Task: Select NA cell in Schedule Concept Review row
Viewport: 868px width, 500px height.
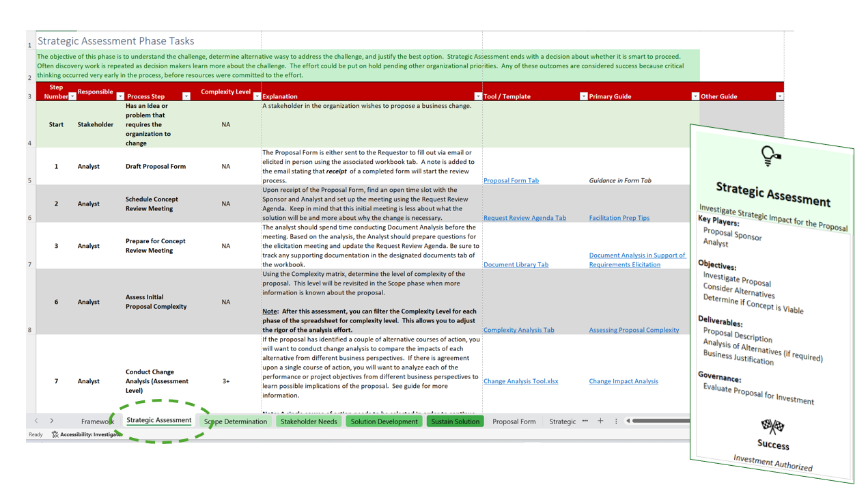Action: tap(226, 204)
